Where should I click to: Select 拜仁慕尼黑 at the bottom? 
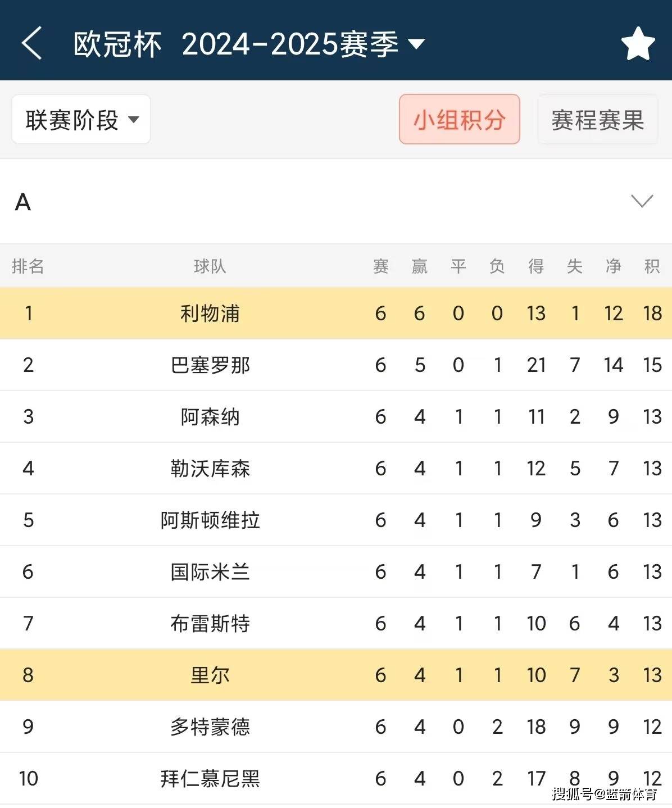210,778
